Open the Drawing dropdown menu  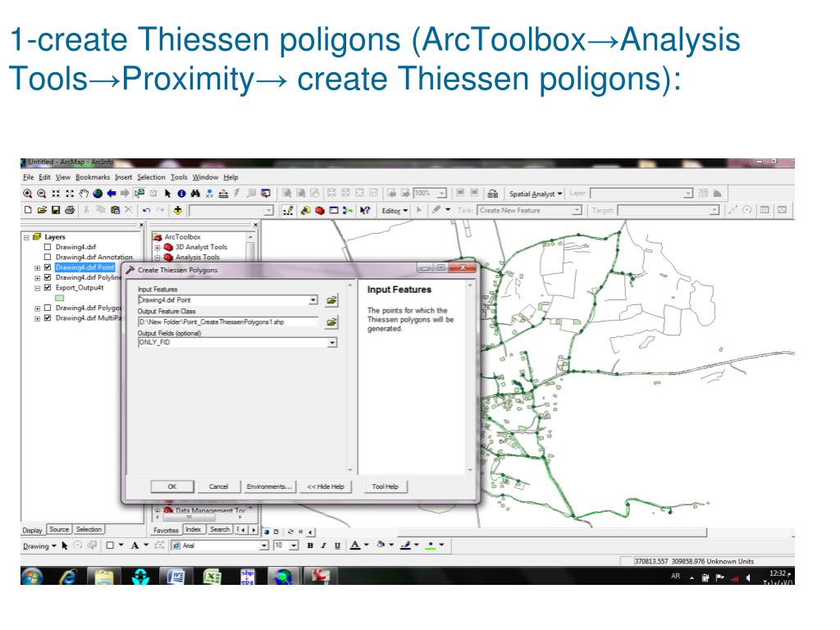tap(39, 546)
